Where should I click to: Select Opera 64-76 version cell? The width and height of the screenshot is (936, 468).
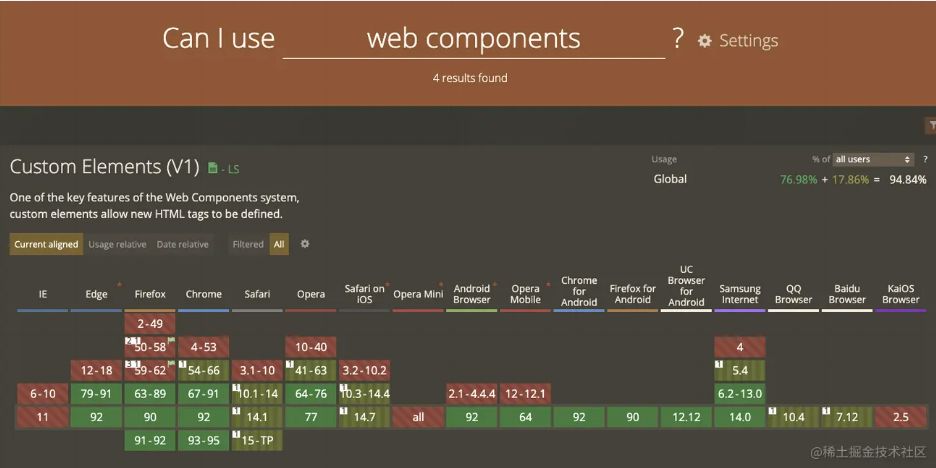point(311,394)
